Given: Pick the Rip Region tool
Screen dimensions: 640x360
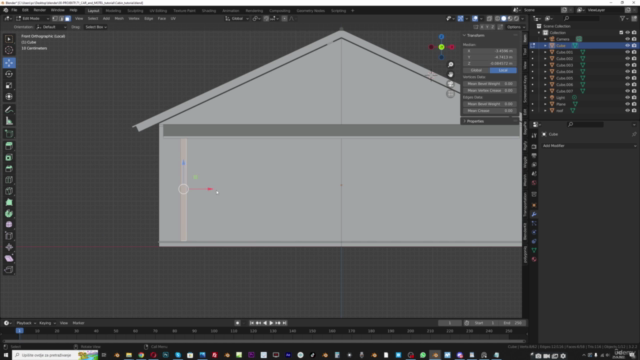Looking at the screenshot, I should [x=9, y=270].
